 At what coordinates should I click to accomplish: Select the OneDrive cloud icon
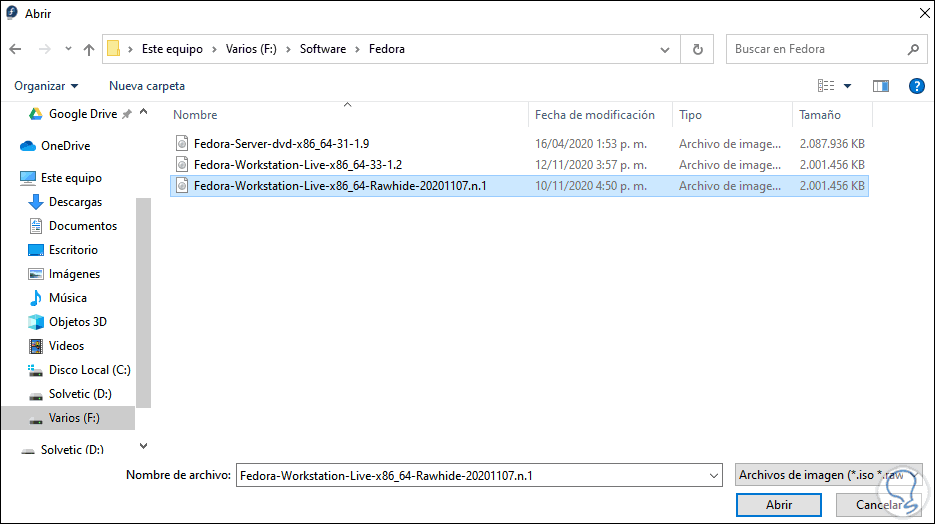(28, 146)
